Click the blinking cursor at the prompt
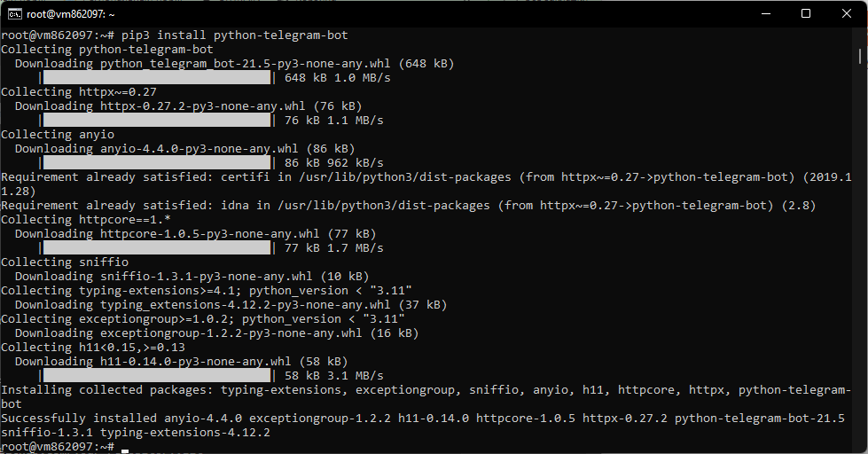 pyautogui.click(x=125, y=450)
